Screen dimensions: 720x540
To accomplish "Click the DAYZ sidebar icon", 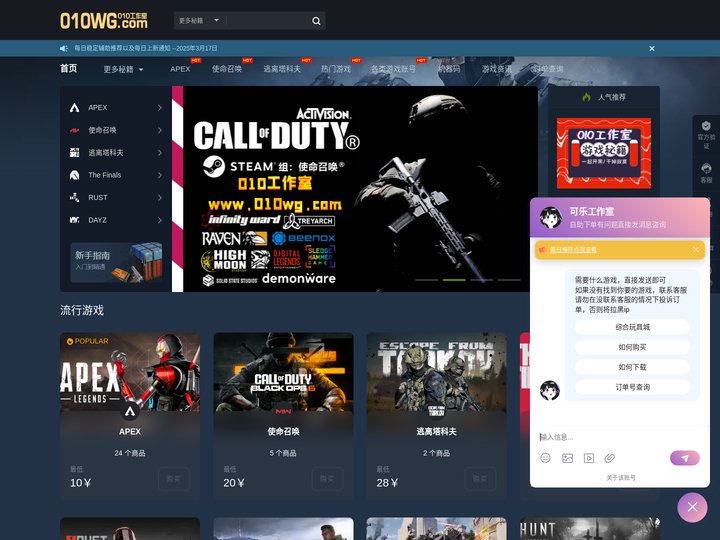I will pos(74,220).
